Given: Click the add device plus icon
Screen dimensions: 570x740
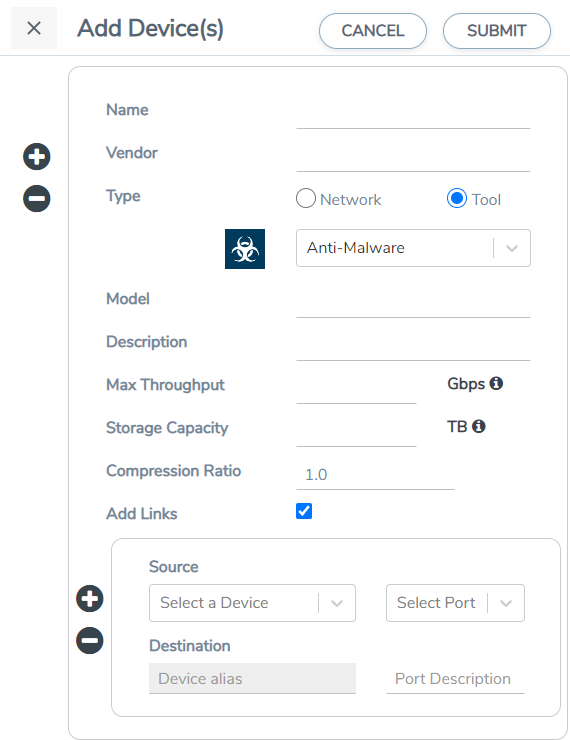Looking at the screenshot, I should pyautogui.click(x=37, y=157).
